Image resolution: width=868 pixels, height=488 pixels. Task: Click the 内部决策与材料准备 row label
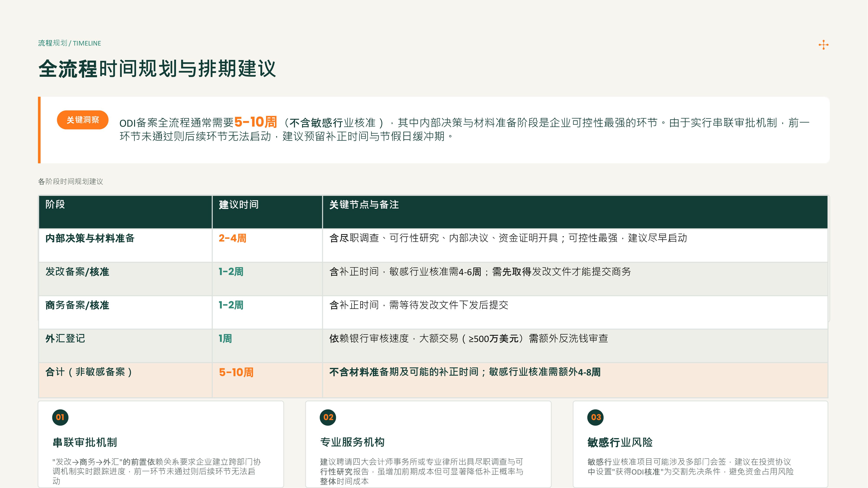(90, 238)
